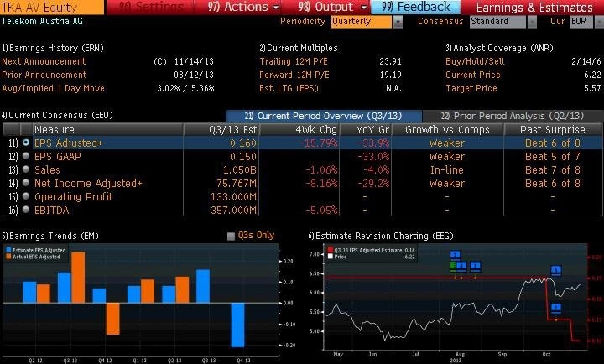The image size is (604, 364).
Task: Click the tall orange Q3 12 actual bar
Action: (x=78, y=278)
